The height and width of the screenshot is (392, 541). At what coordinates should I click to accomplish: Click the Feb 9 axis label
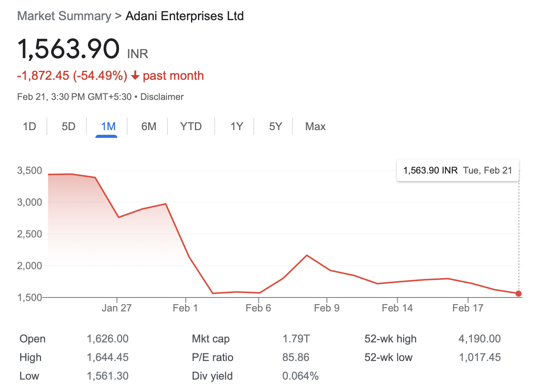327,308
